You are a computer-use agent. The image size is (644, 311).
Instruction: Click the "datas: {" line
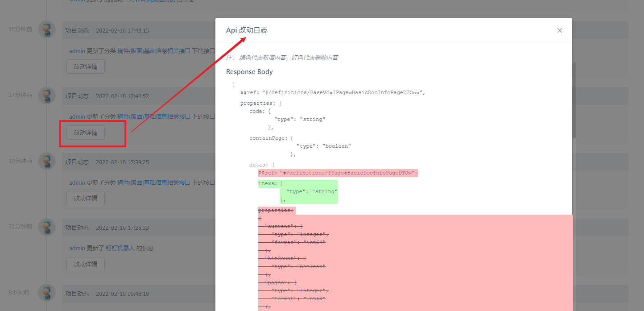(262, 165)
